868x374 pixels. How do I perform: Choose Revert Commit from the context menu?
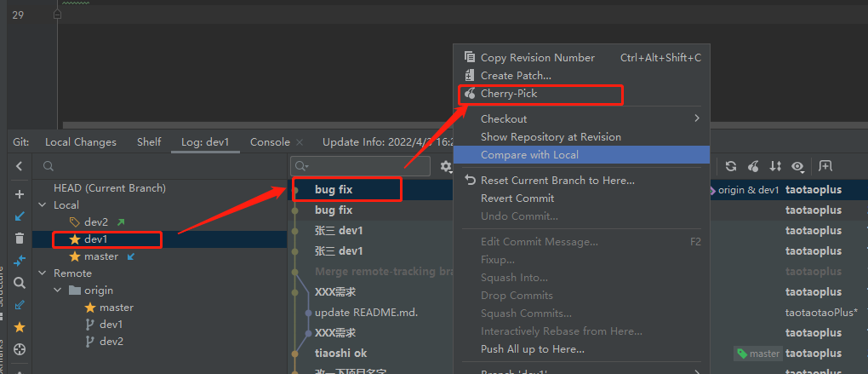(581, 199)
